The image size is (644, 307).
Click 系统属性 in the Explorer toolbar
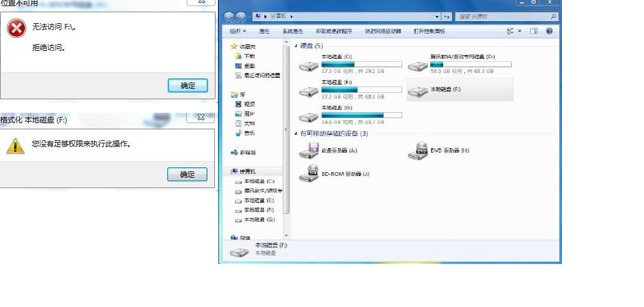(293, 31)
